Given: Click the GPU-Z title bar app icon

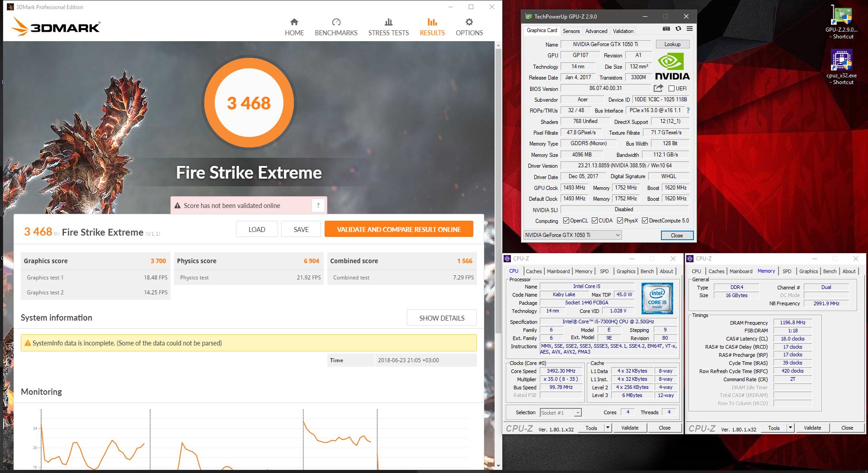Looking at the screenshot, I should pos(528,16).
